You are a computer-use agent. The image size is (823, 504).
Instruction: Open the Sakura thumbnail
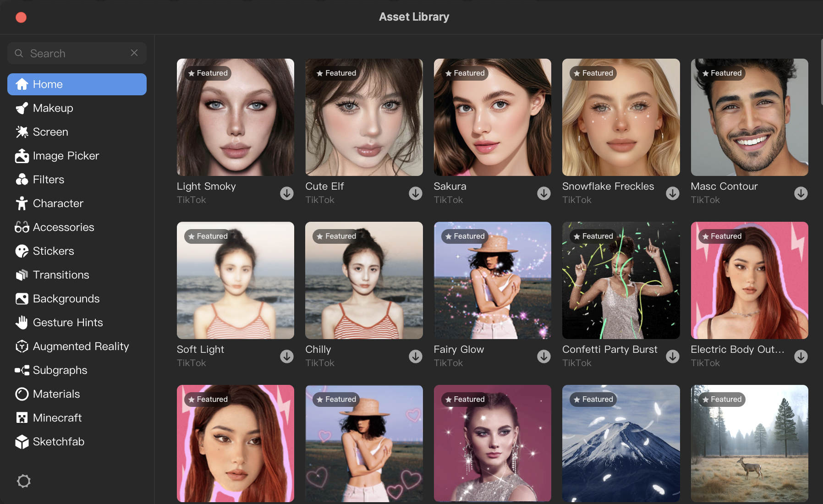(x=493, y=117)
